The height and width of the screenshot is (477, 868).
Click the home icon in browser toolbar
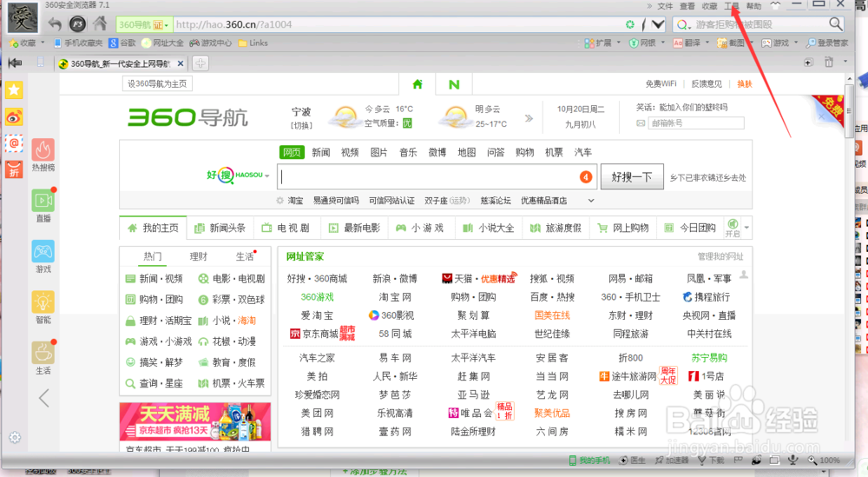pyautogui.click(x=100, y=23)
